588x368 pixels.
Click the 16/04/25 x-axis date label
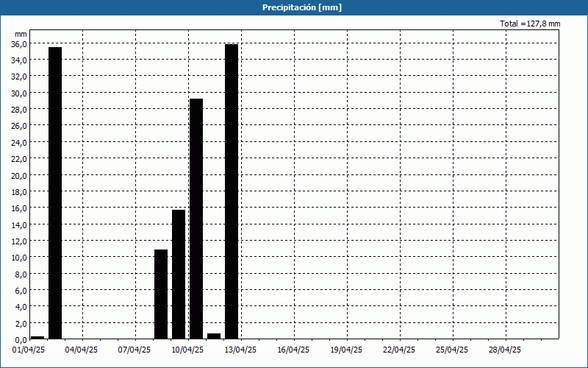point(293,350)
